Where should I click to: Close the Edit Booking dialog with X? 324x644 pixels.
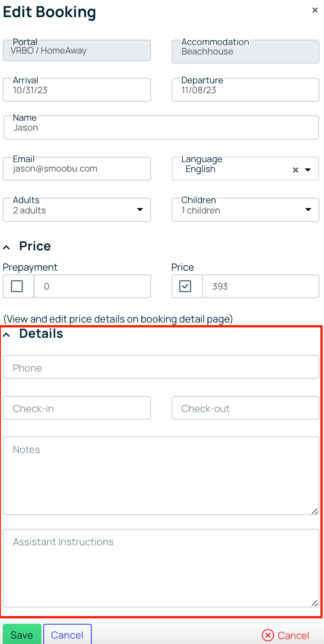(x=315, y=10)
